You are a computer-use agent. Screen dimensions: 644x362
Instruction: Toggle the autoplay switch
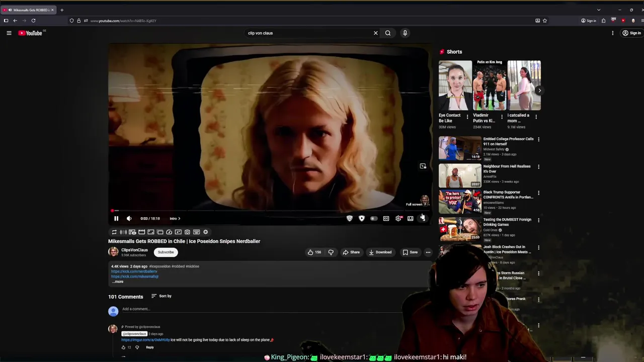coord(374,218)
